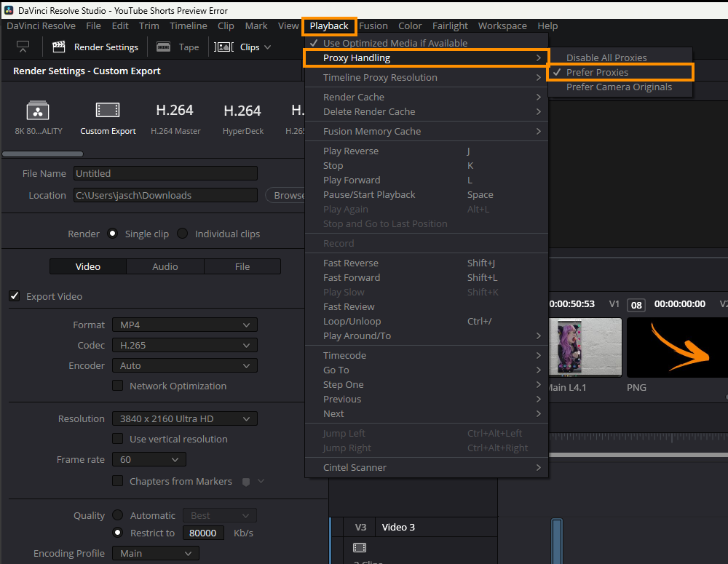Open Fusion Memory Cache submenu
The image size is (728, 564).
pyautogui.click(x=426, y=132)
